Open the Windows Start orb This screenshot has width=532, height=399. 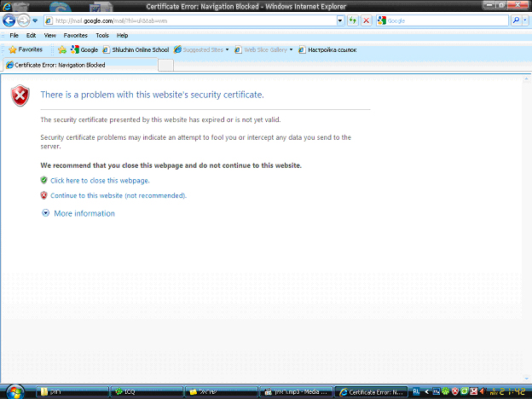click(15, 392)
